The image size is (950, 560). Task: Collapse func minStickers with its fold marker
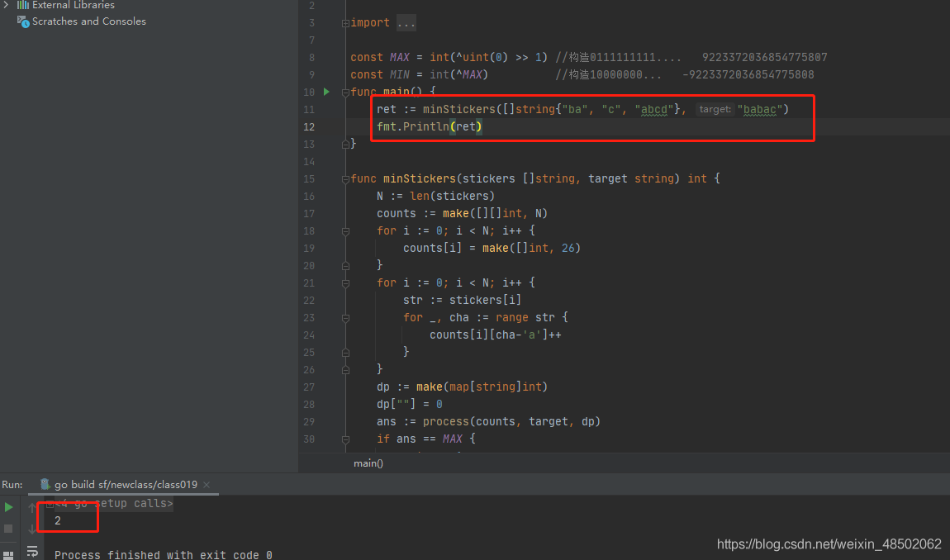(345, 178)
